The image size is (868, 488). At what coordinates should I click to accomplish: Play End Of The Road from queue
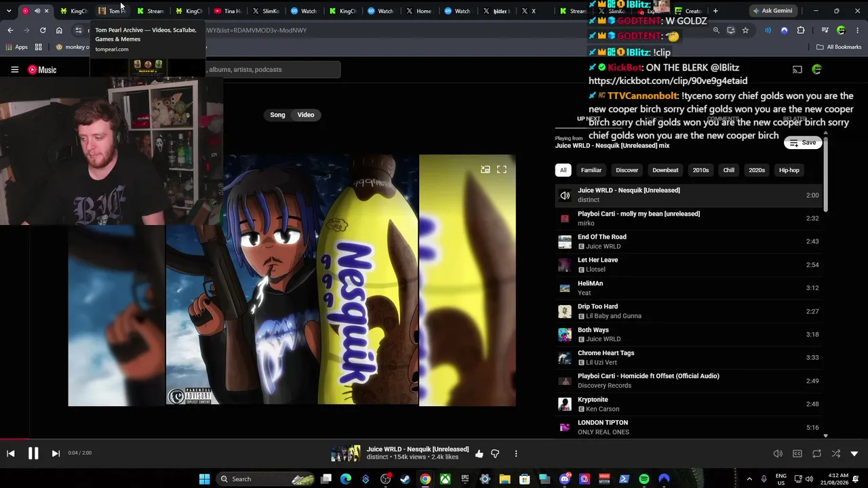[688, 241]
